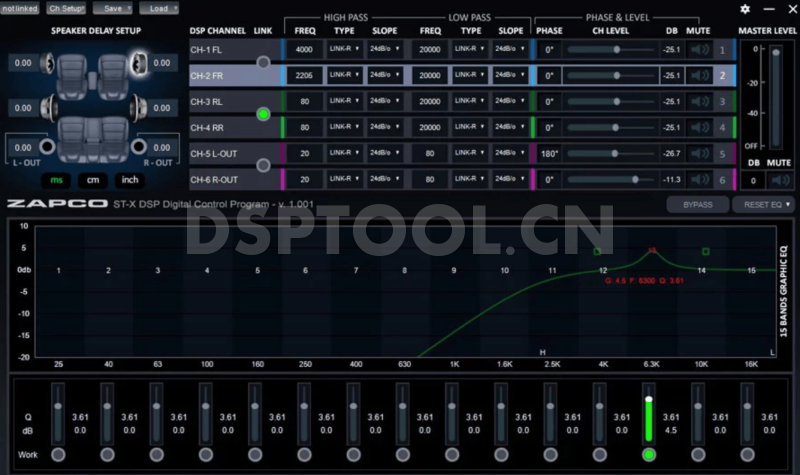Toggle link between CH-1 and CH-2
800x475 pixels.
coord(263,62)
